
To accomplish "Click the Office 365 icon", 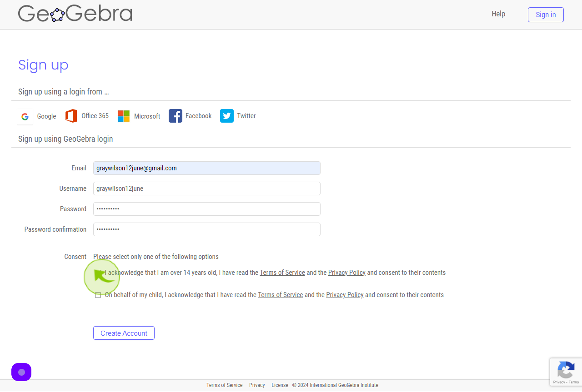I will pos(71,116).
